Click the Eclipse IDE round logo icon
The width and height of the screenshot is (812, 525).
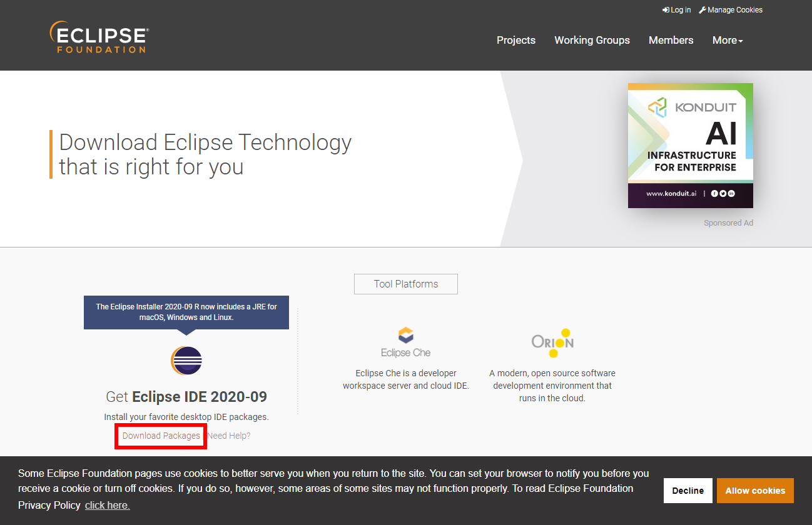(x=186, y=361)
